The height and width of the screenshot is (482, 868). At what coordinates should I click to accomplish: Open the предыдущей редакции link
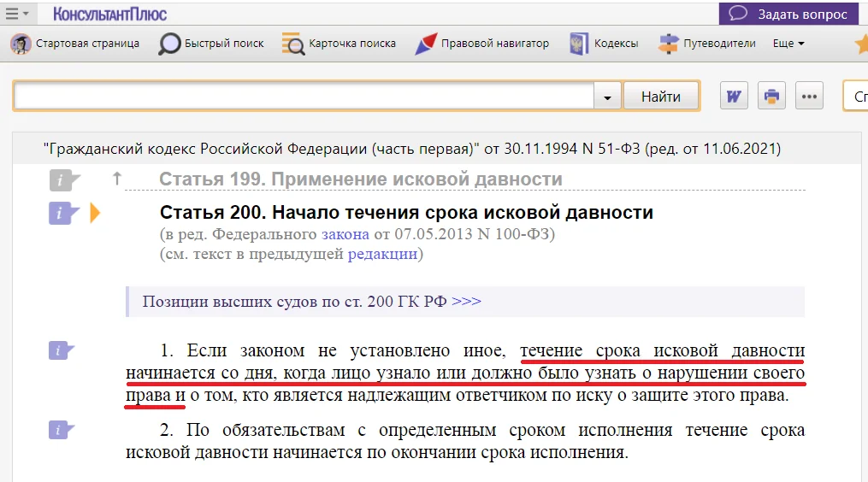382,254
